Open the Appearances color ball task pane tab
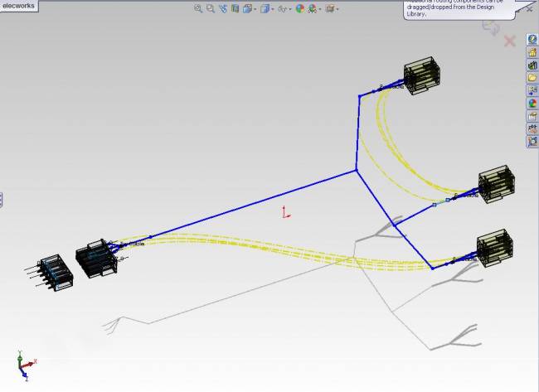Viewport: 539px width, 392px height. 532,103
